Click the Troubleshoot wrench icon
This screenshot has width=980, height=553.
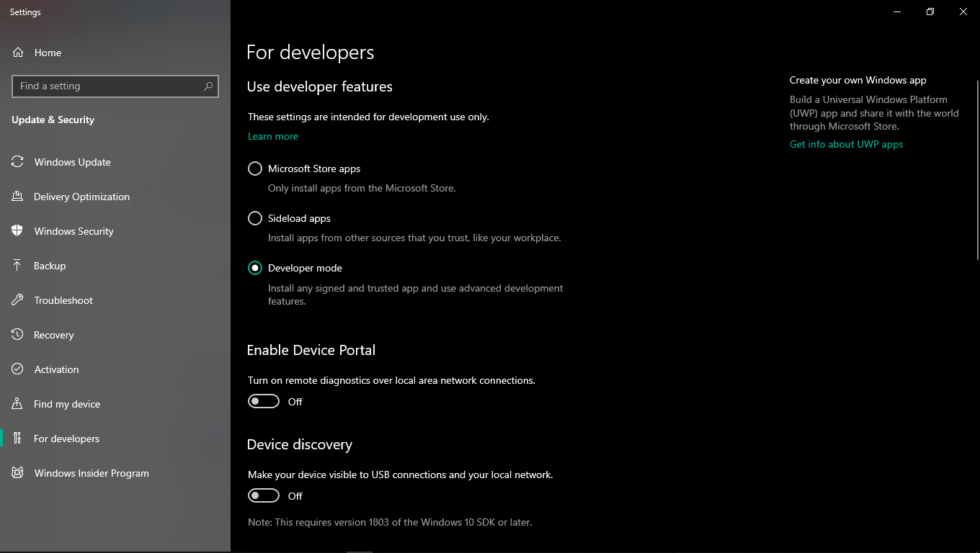click(x=17, y=300)
